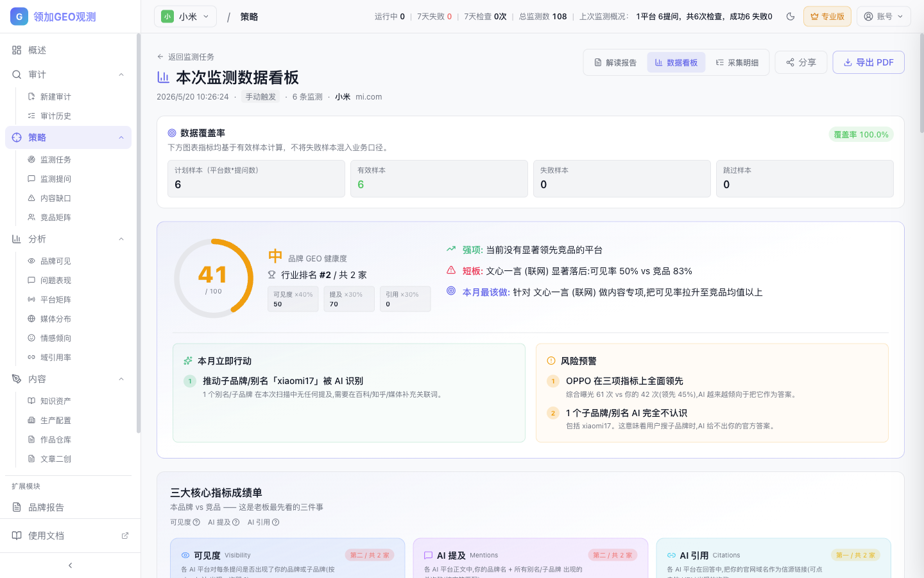Toggle dark mode moon icon
This screenshot has width=924, height=578.
(791, 17)
